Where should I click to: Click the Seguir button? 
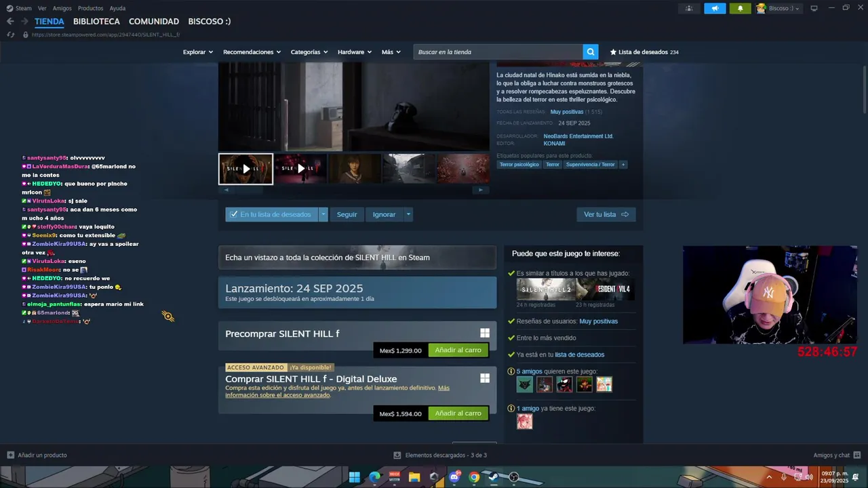[x=347, y=214]
